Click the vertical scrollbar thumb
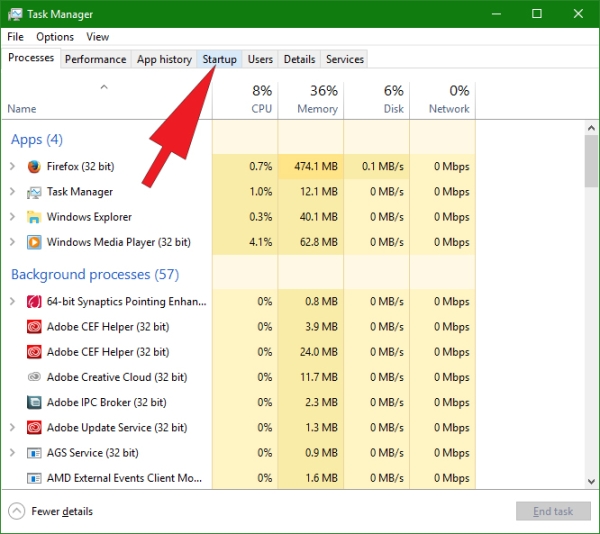Screen dimensions: 600x534 [591, 161]
